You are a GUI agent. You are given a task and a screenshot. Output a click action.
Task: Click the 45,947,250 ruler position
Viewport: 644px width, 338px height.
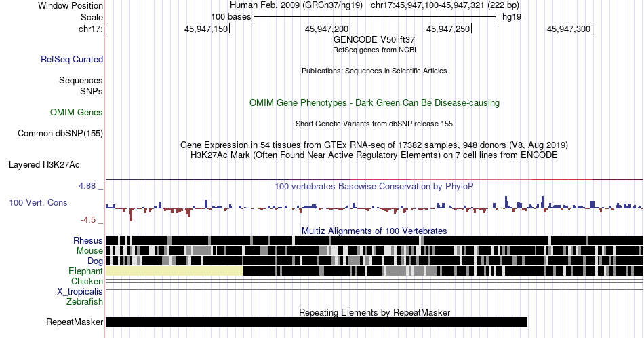click(x=448, y=29)
